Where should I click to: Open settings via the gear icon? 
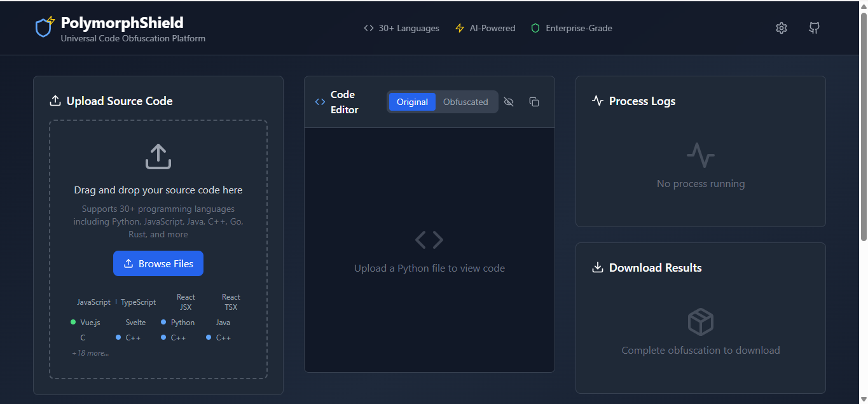click(x=782, y=28)
